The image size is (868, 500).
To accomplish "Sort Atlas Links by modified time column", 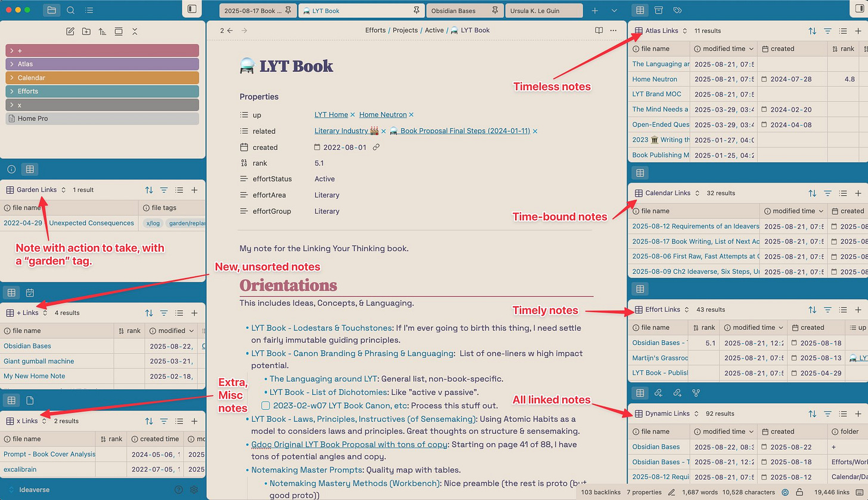I will click(x=724, y=49).
